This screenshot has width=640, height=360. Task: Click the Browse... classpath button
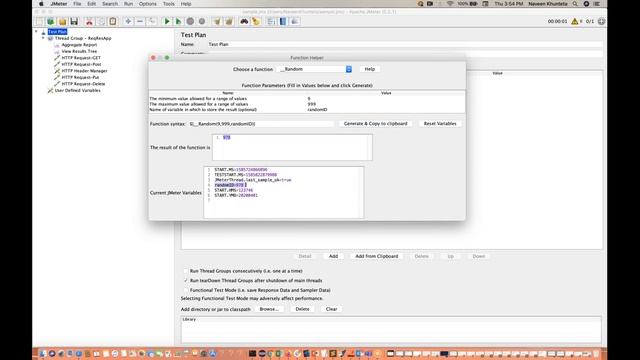[269, 309]
